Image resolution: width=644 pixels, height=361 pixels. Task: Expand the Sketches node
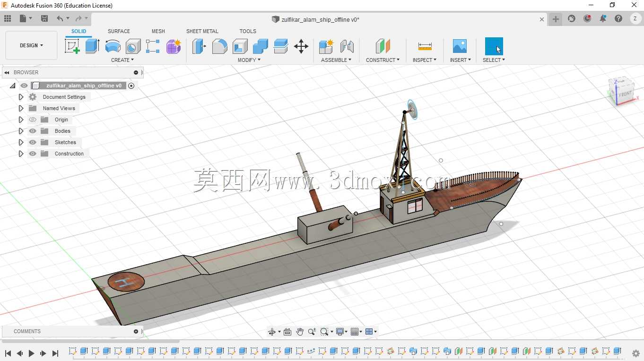coord(21,142)
